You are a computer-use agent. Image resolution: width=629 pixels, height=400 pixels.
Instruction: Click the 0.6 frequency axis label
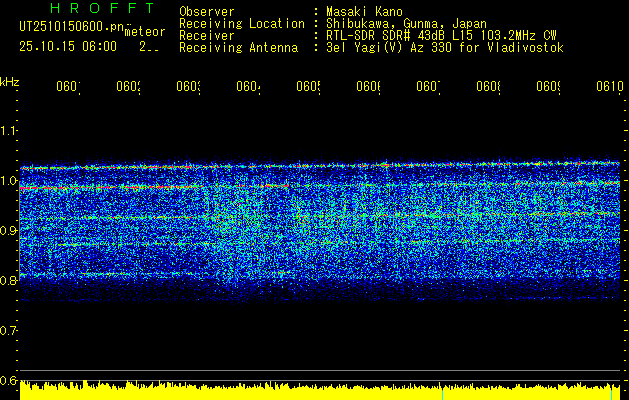[x=8, y=380]
